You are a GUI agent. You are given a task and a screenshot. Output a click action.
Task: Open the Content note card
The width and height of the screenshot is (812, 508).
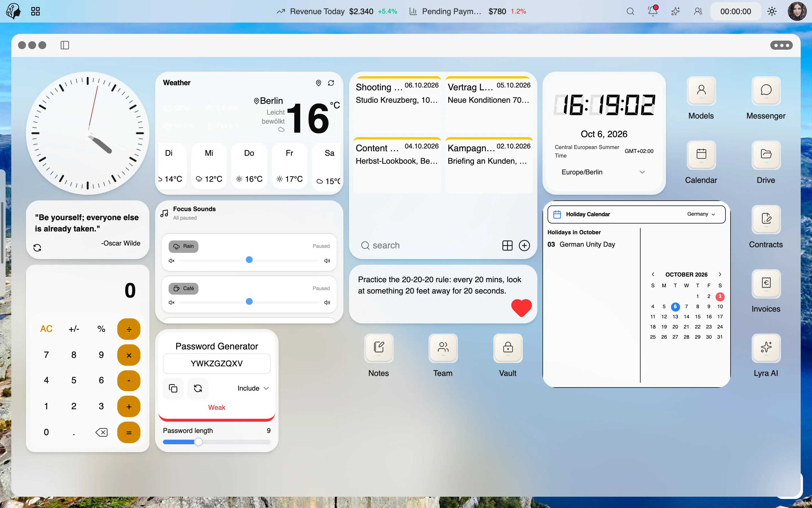pyautogui.click(x=397, y=165)
